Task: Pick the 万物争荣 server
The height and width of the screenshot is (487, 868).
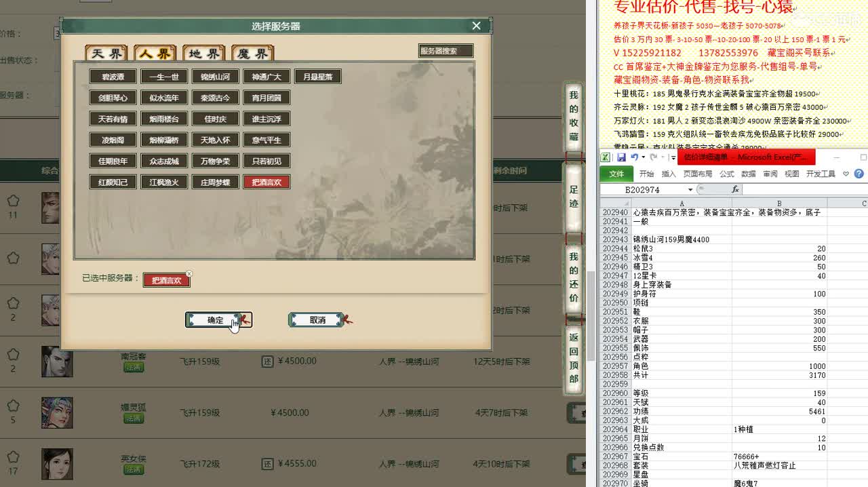Action: 216,161
